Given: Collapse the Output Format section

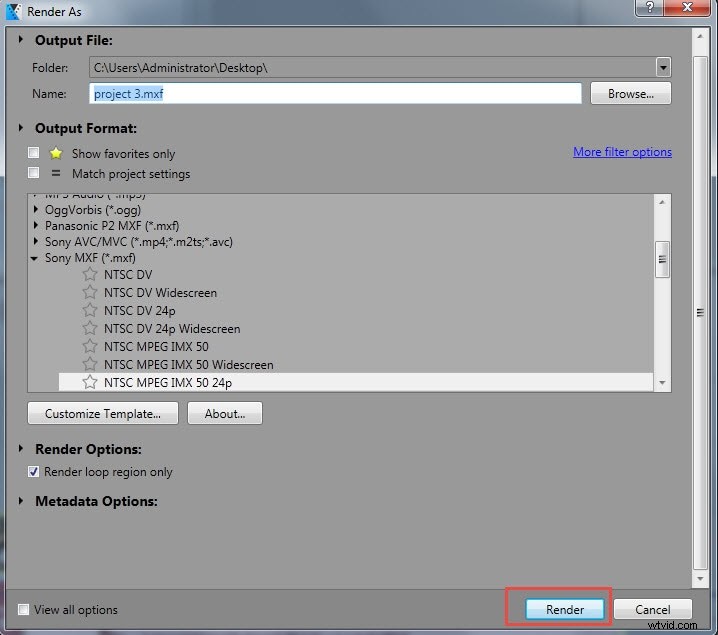Looking at the screenshot, I should tap(21, 128).
